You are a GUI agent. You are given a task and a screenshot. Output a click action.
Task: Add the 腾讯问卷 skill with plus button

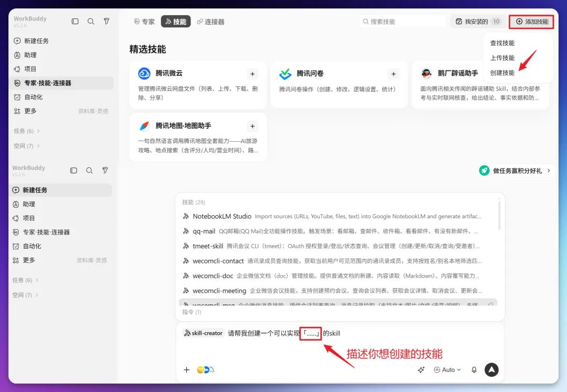393,74
